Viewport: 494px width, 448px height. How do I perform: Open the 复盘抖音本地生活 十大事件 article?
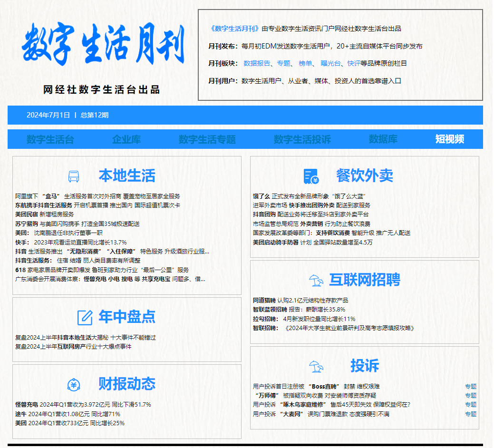[x=86, y=338]
